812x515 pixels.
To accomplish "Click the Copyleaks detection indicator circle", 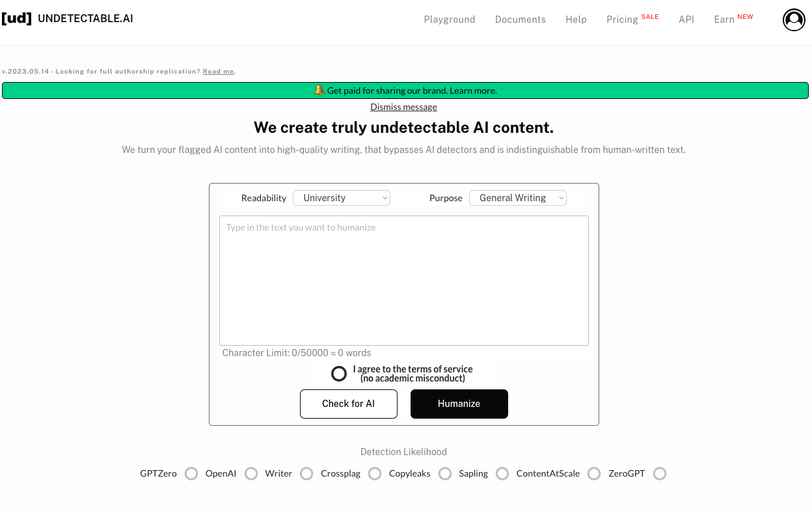I will [x=445, y=473].
